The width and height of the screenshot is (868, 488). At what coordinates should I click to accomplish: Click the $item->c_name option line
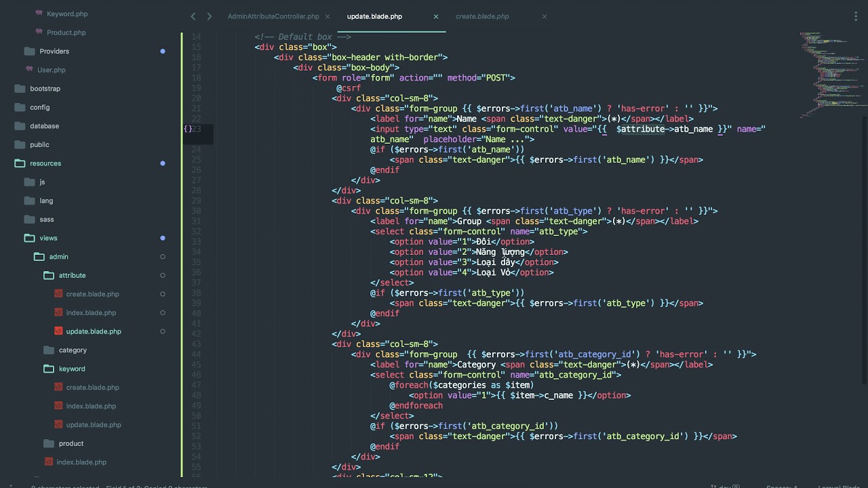(x=520, y=395)
